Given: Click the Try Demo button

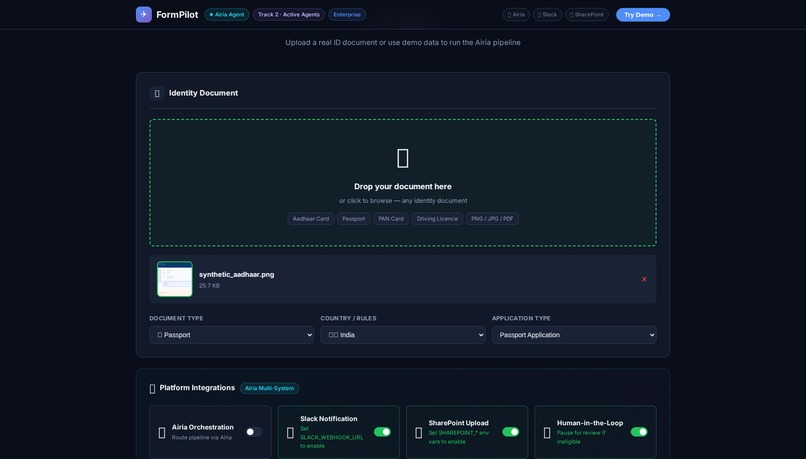Looking at the screenshot, I should tap(643, 14).
